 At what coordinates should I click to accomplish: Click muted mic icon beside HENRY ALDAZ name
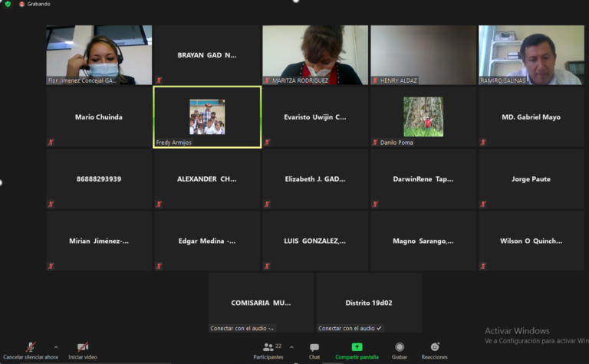[x=375, y=80]
